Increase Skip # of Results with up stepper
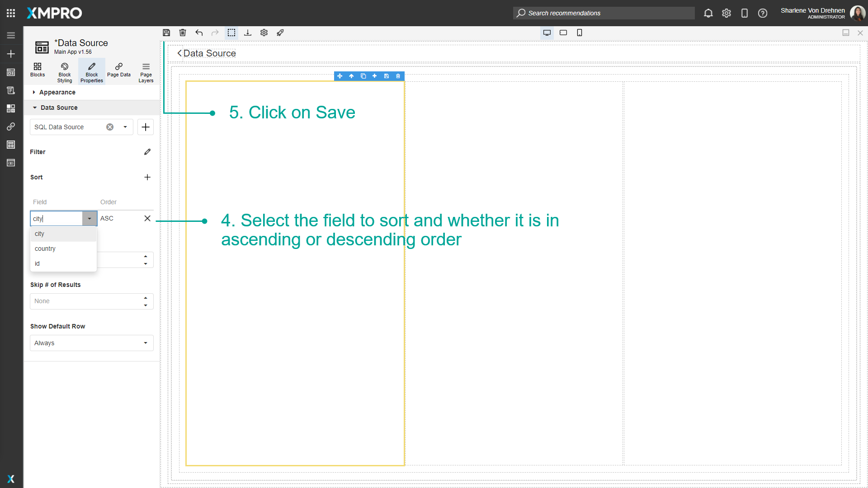Screen dimensions: 868x488 (x=146, y=298)
